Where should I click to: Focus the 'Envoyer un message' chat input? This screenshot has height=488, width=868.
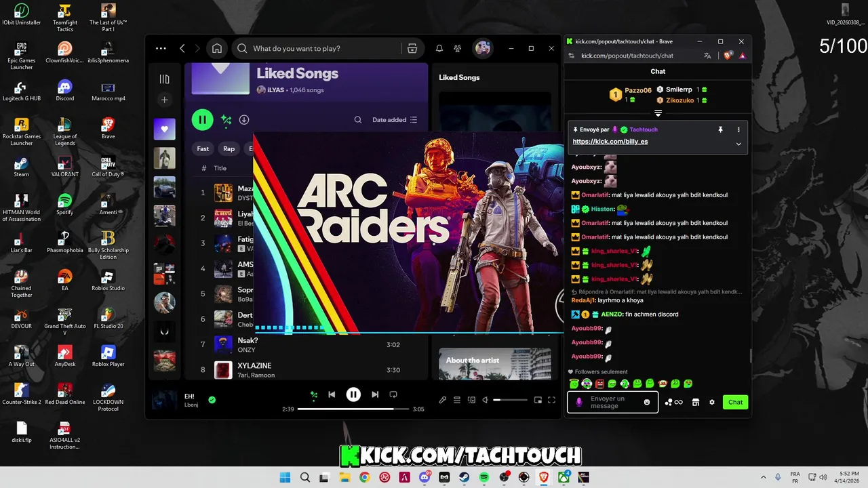[x=612, y=402]
